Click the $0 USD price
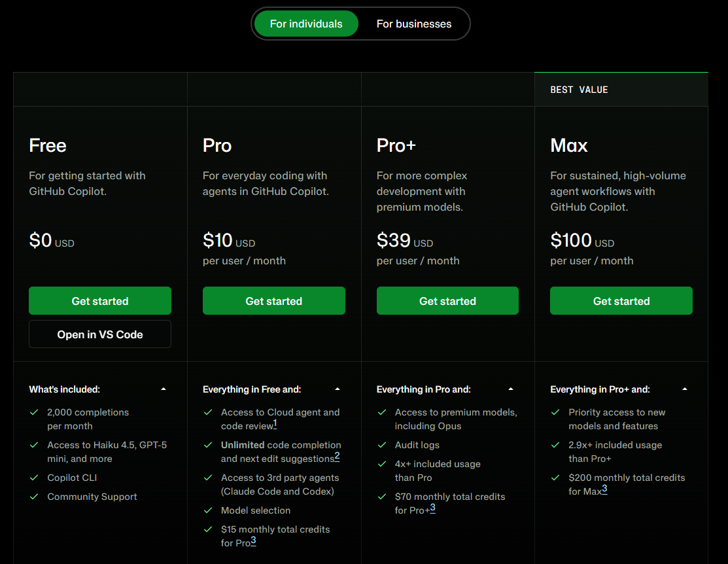 [x=52, y=241]
